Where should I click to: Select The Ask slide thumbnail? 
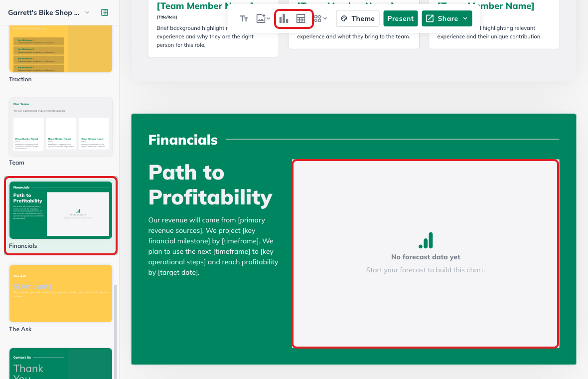tap(61, 293)
